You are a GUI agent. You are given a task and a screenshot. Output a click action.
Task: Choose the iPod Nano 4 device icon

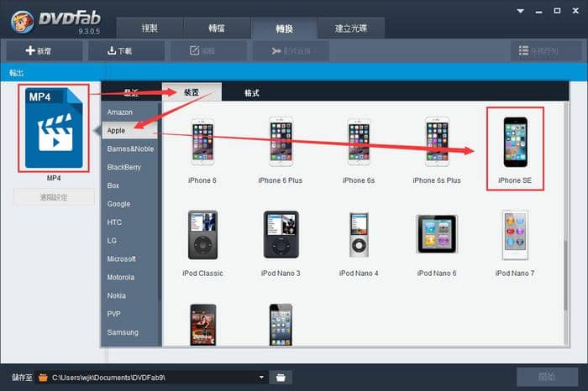(359, 235)
